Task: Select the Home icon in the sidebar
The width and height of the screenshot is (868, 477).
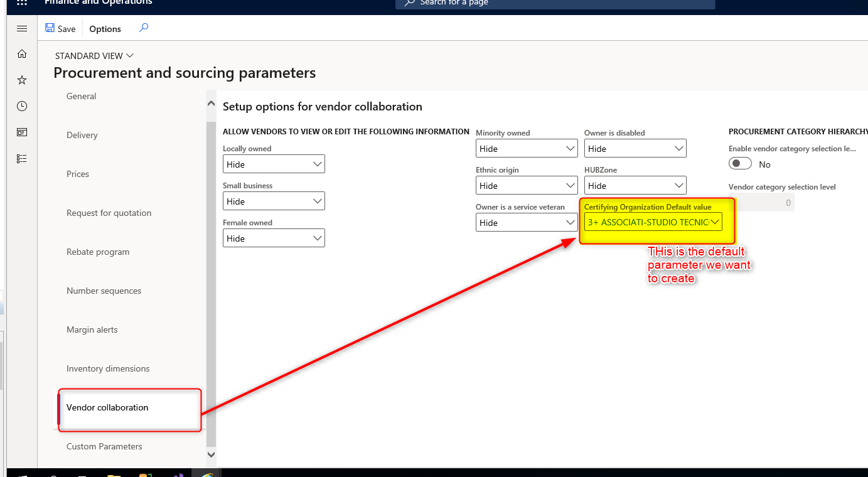Action: click(x=21, y=54)
